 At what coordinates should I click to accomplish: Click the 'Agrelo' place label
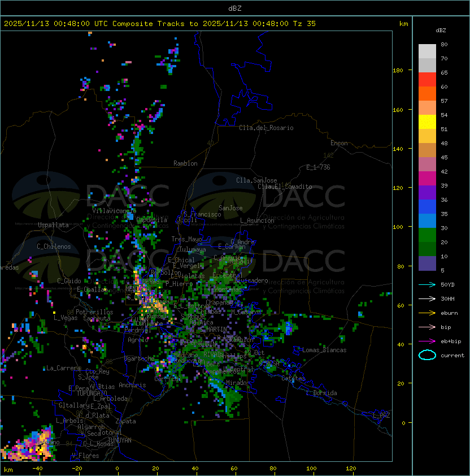click(138, 340)
